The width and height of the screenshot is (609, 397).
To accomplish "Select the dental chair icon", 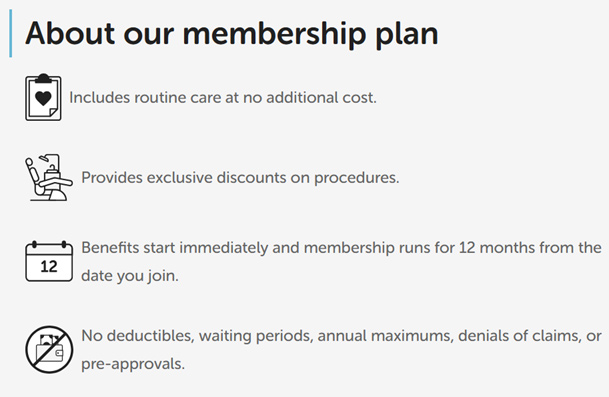I will tap(49, 178).
